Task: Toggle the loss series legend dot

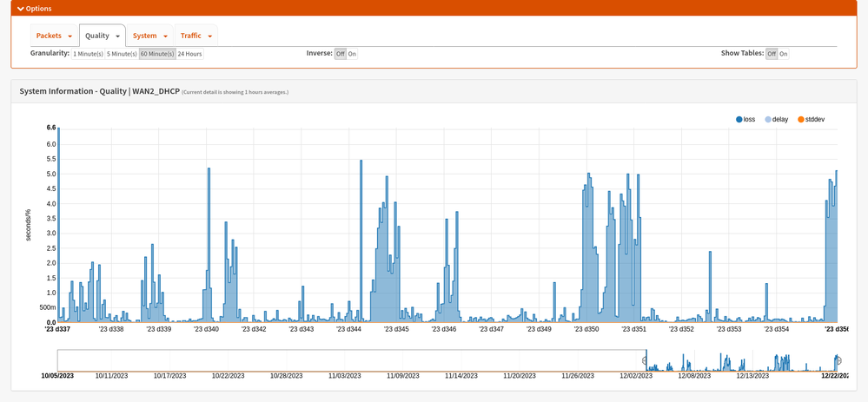Action: tap(739, 119)
